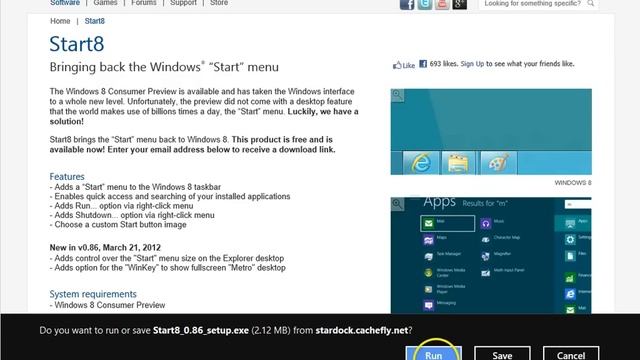Click 'Adds Run... option via right-click menu'
This screenshot has height=360, width=640.
coord(121,206)
